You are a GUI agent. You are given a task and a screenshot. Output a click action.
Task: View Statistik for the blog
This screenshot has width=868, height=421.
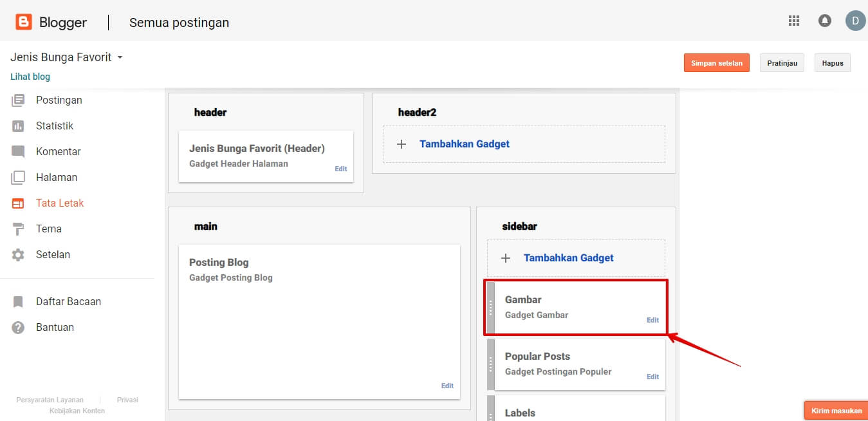point(55,126)
